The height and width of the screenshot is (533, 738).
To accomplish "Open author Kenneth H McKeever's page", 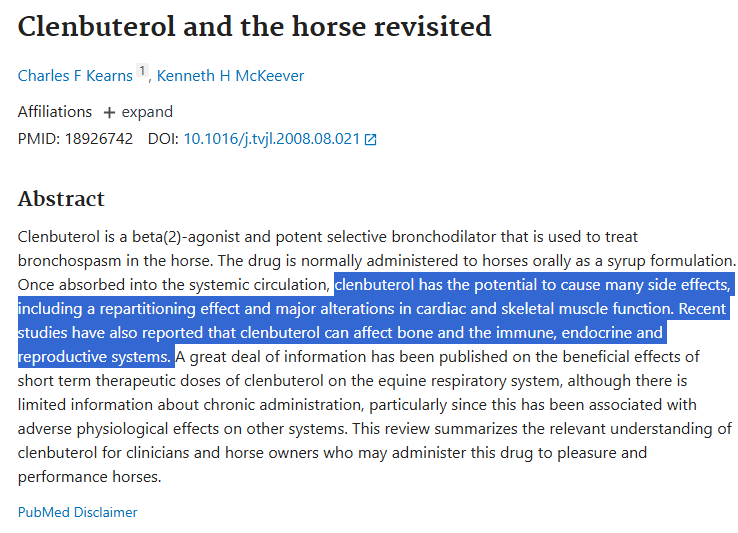I will (230, 76).
